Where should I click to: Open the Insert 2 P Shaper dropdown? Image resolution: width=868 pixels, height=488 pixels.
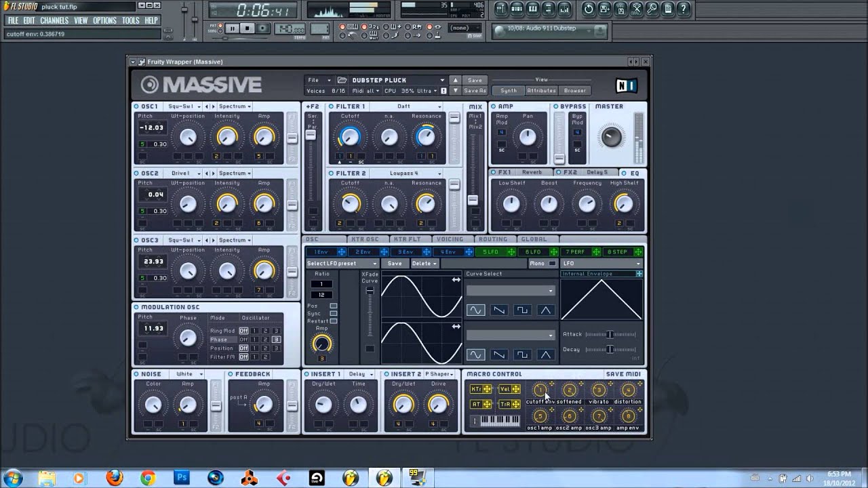click(441, 374)
